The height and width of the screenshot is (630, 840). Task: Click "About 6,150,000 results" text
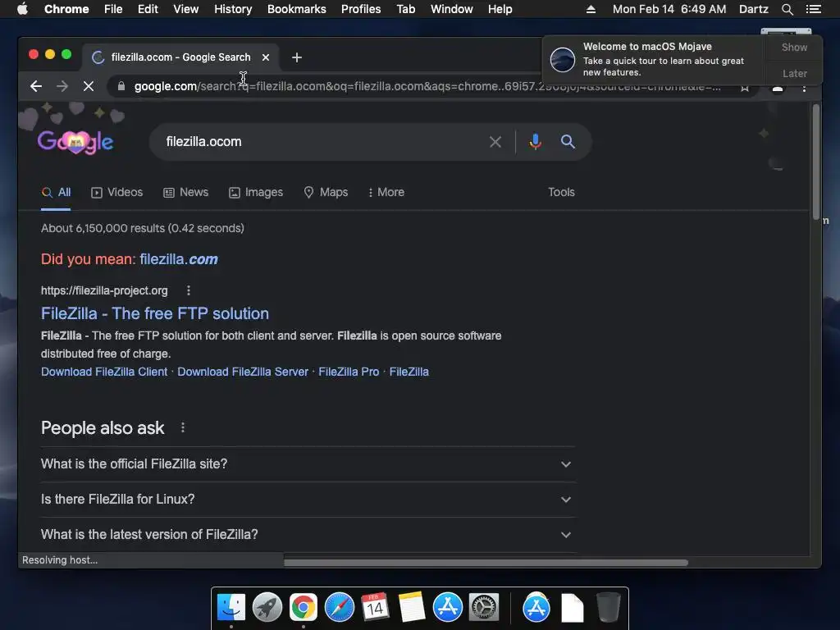coord(103,228)
